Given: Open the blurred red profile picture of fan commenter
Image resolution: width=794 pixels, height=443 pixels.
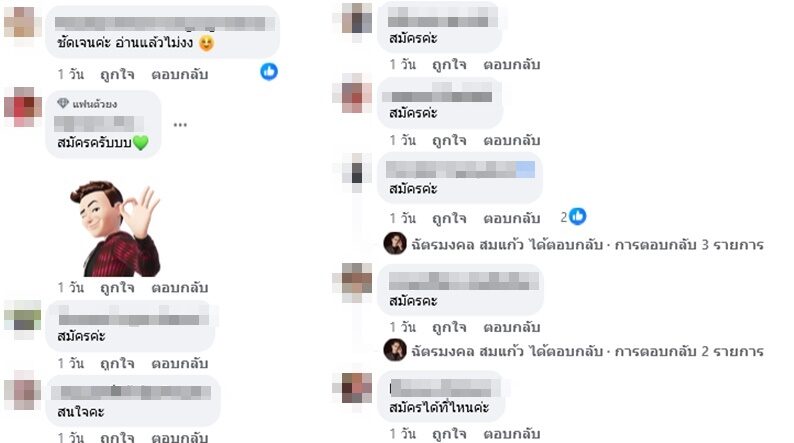Looking at the screenshot, I should 23,107.
